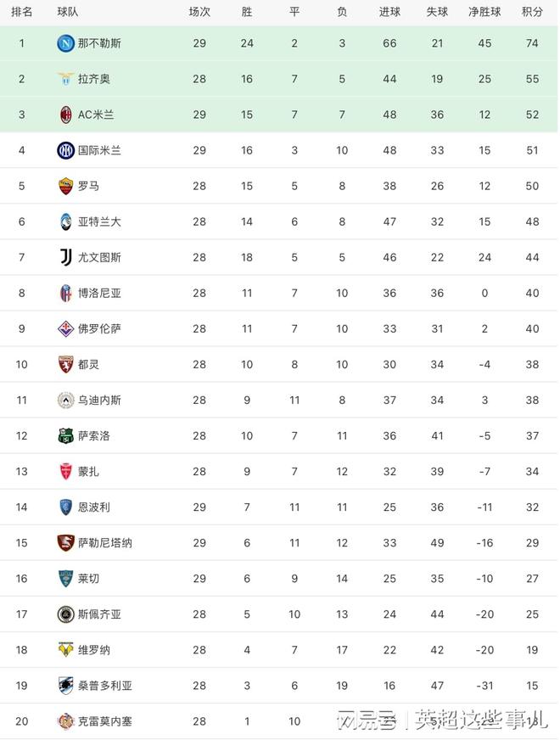The height and width of the screenshot is (740, 560).
Task: Click the AC Milan club crest
Action: point(65,115)
